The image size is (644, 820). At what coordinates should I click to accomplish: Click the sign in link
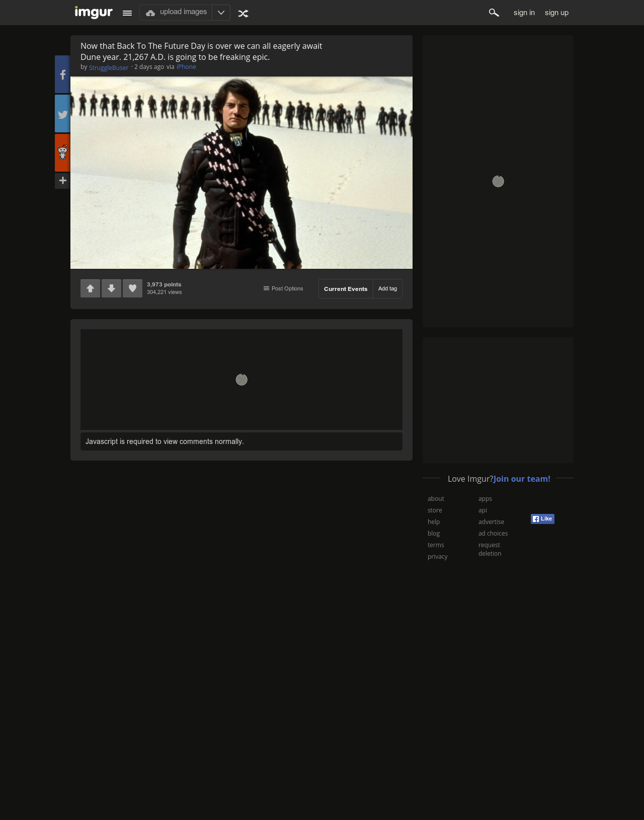coord(524,13)
